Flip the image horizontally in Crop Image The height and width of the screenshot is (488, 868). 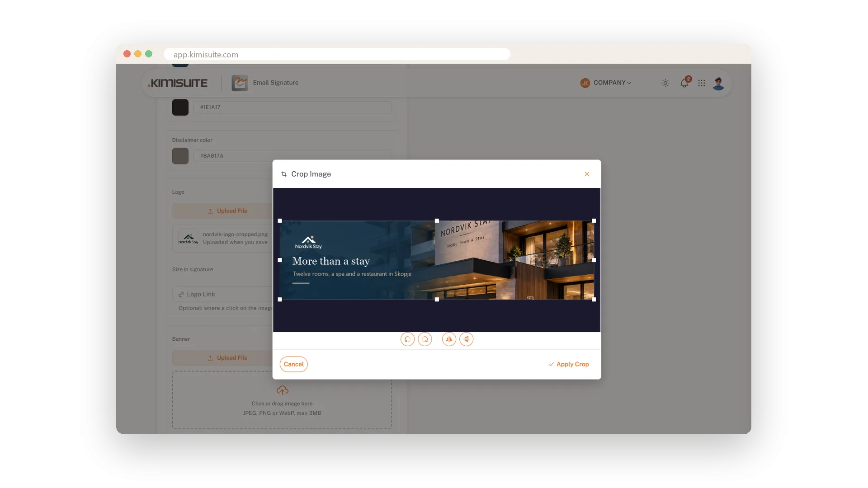(449, 339)
